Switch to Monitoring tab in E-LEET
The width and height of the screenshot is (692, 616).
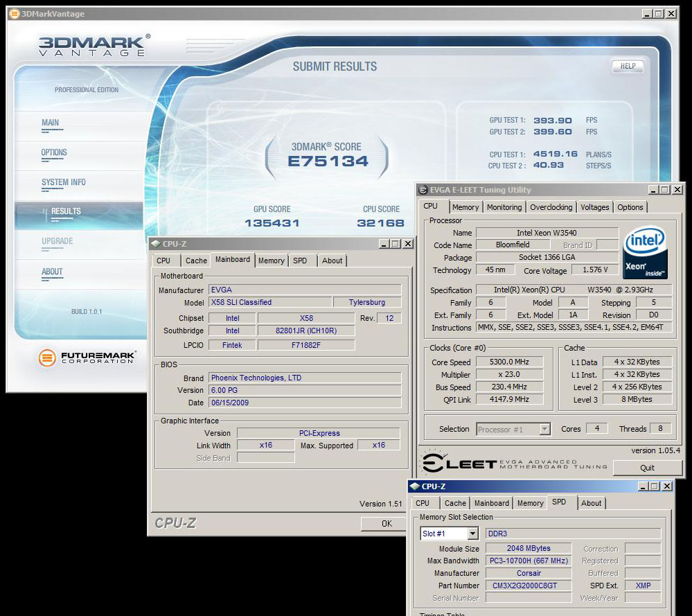point(504,207)
